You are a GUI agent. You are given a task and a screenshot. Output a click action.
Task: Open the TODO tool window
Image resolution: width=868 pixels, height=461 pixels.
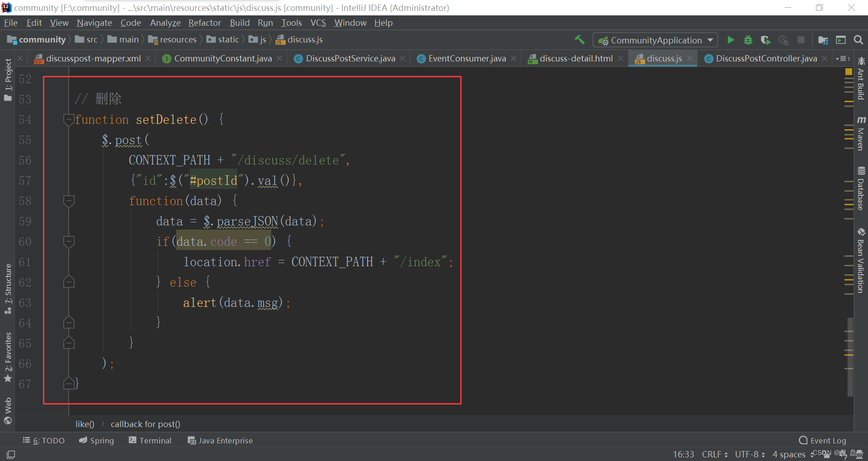[44, 440]
